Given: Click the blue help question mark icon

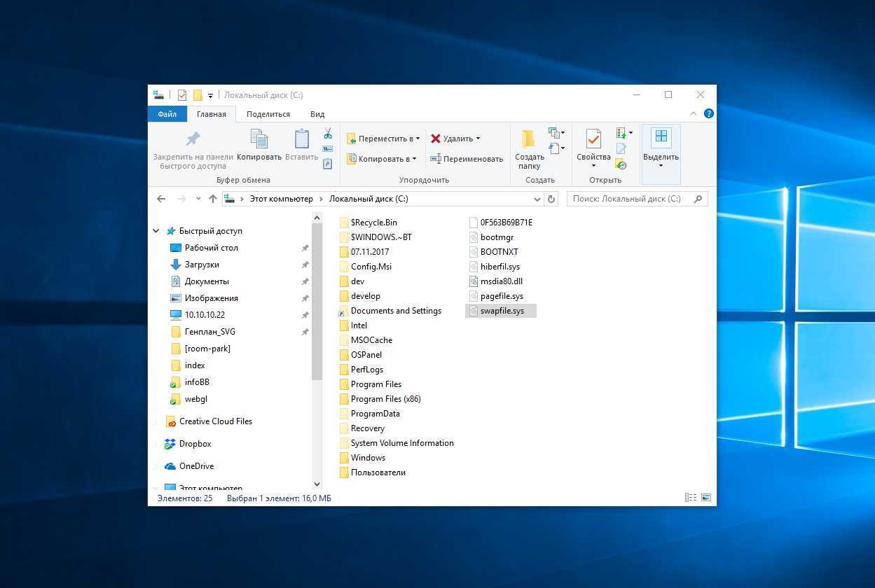Looking at the screenshot, I should pyautogui.click(x=708, y=113).
